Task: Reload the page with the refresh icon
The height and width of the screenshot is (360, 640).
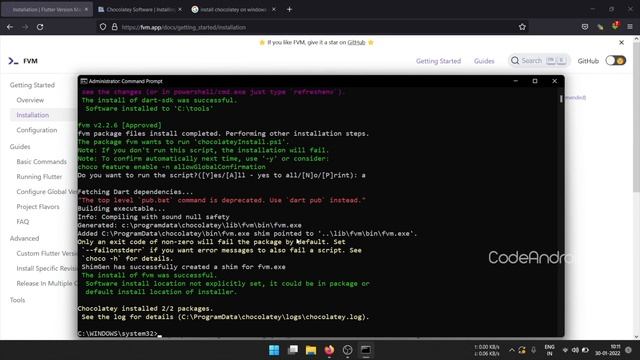Action: click(x=40, y=27)
